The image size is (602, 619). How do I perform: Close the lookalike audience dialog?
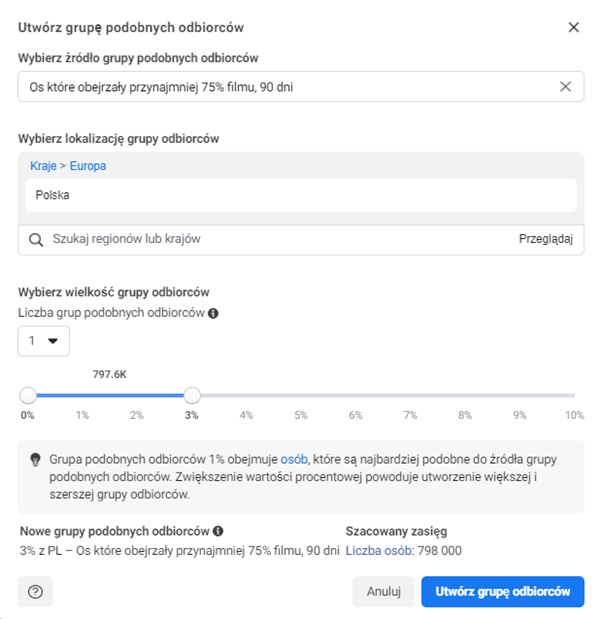[x=574, y=27]
